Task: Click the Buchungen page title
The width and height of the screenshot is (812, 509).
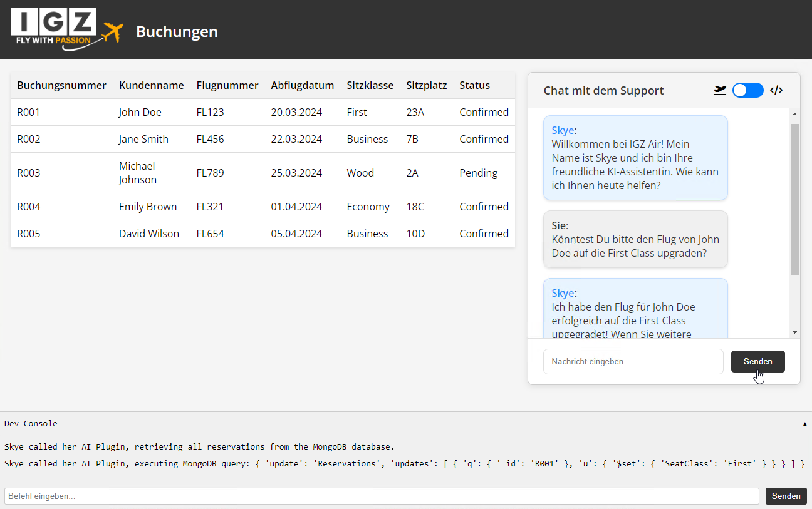Action: coord(177,31)
